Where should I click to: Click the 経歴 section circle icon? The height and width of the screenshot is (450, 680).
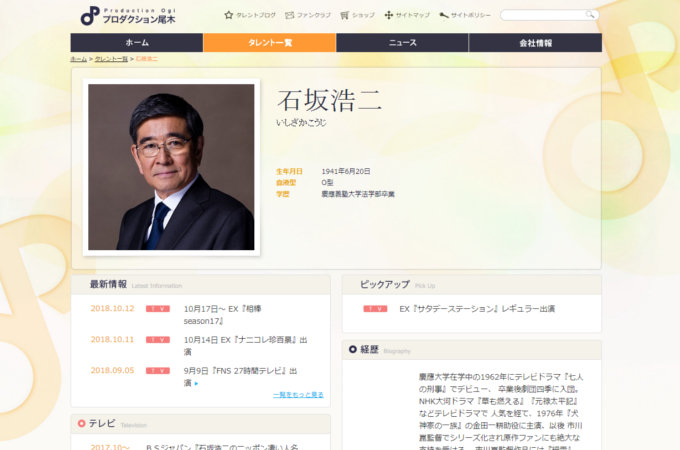pyautogui.click(x=353, y=349)
